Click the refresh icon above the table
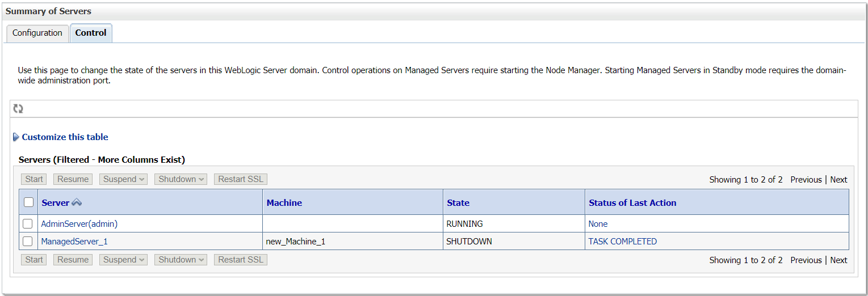 [18, 109]
